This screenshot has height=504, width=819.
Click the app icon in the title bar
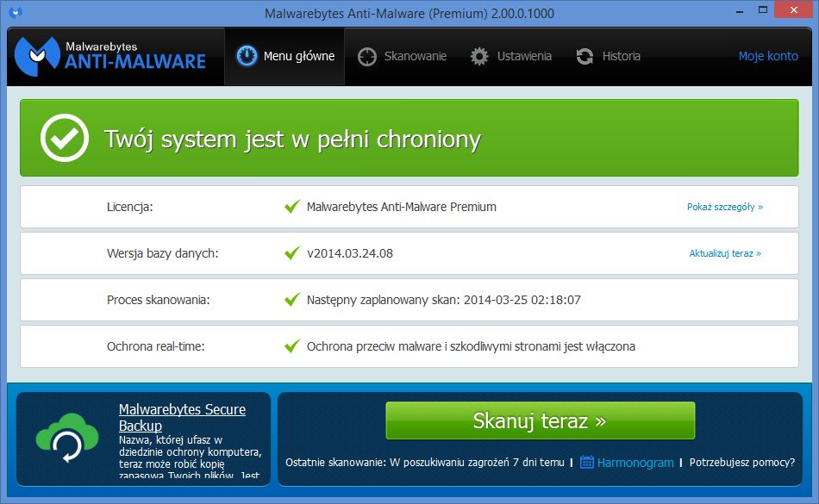point(16,13)
